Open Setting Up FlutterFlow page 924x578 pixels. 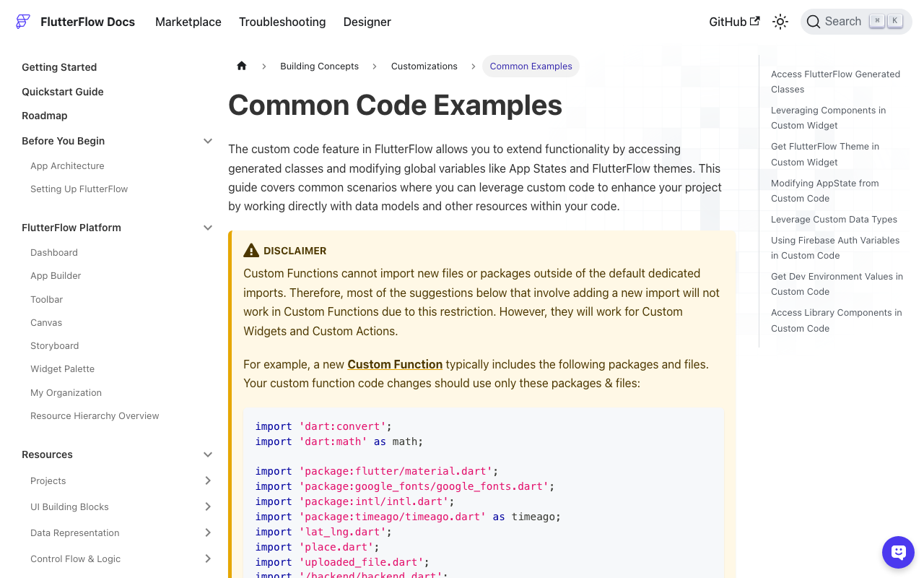(79, 189)
